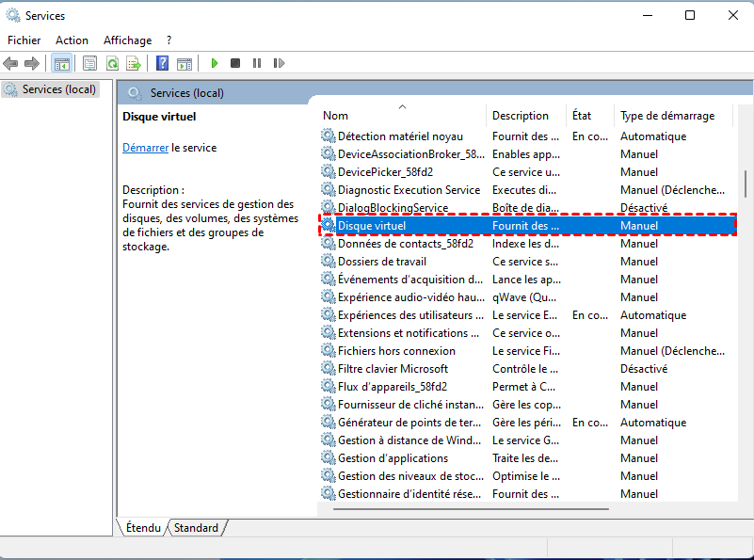This screenshot has width=754, height=560.
Task: Open the Properties toolbar icon
Action: (x=89, y=63)
